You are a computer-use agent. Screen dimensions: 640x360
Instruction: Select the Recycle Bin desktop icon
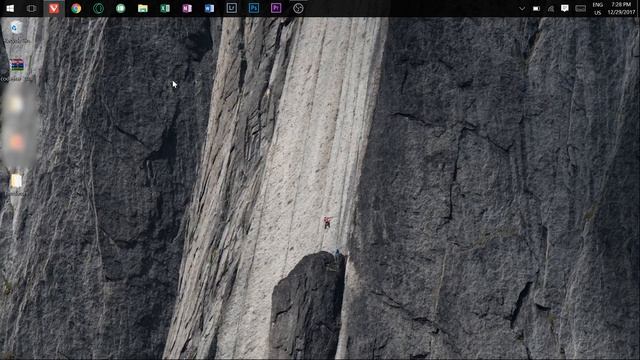16,32
